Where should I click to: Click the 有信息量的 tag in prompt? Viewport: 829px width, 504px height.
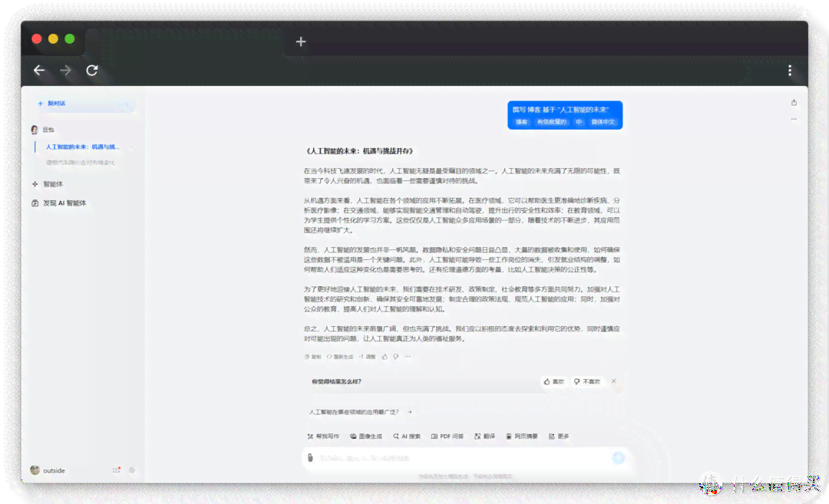pyautogui.click(x=551, y=122)
